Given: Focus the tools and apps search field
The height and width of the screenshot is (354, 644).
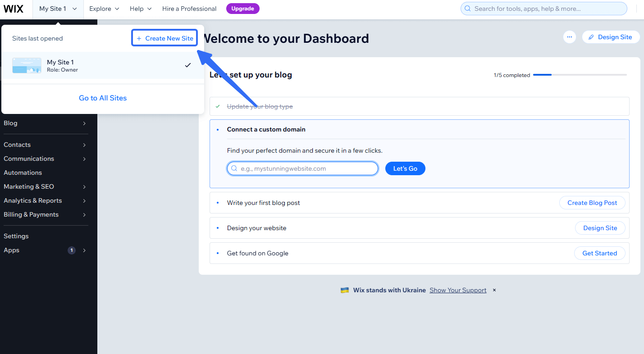Looking at the screenshot, I should point(544,9).
